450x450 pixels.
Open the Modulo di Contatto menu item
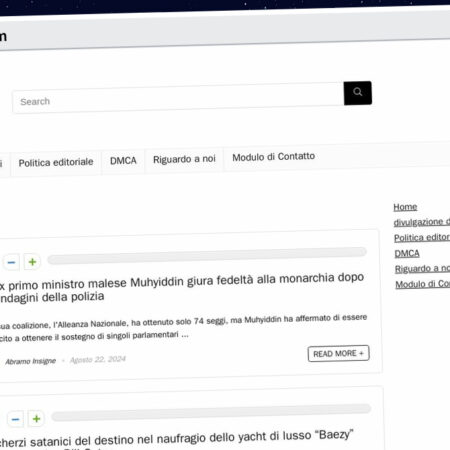[x=273, y=157]
